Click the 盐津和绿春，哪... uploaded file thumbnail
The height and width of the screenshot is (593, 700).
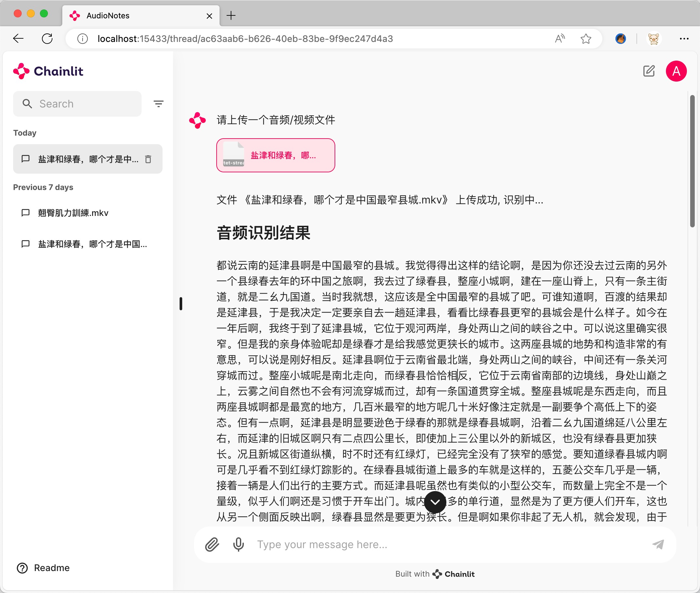277,155
